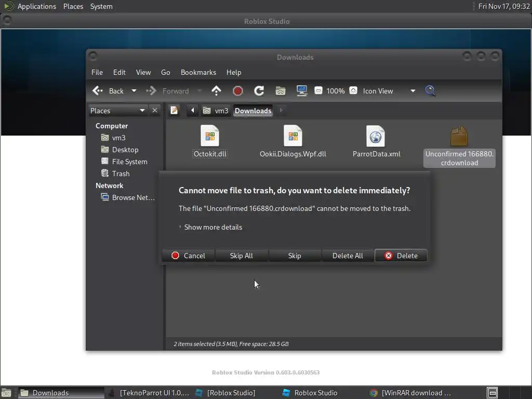
Task: Reload the Downloads folder
Action: (259, 91)
